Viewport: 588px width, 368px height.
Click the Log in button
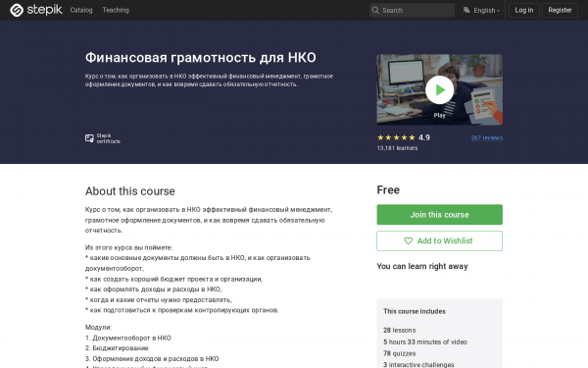coord(524,10)
